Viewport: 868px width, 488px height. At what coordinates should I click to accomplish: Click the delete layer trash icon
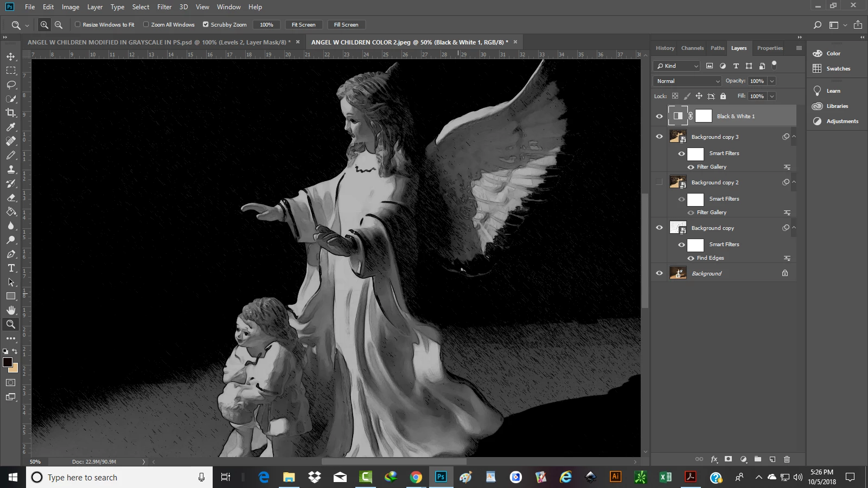[787, 459]
